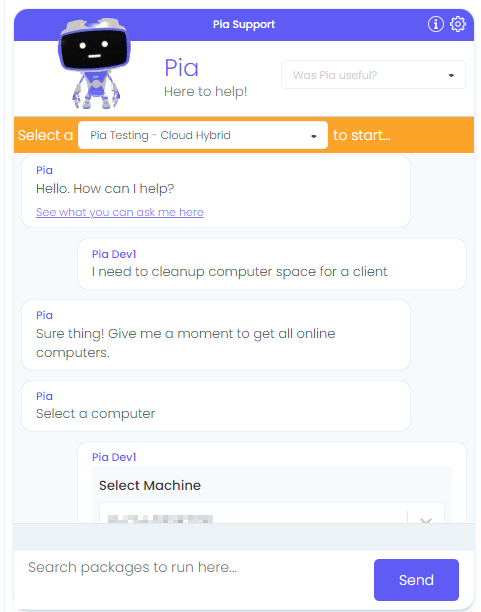Open the 'Pia Testing - Cloud Hybrid' dropdown
The width and height of the screenshot is (481, 612).
pos(203,135)
